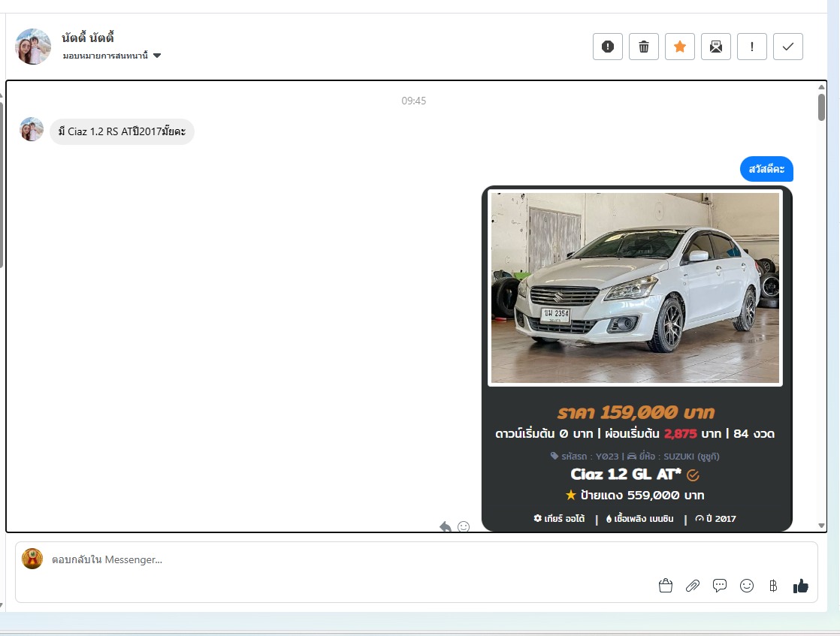Mark conversation unread via envelope icon

point(716,47)
